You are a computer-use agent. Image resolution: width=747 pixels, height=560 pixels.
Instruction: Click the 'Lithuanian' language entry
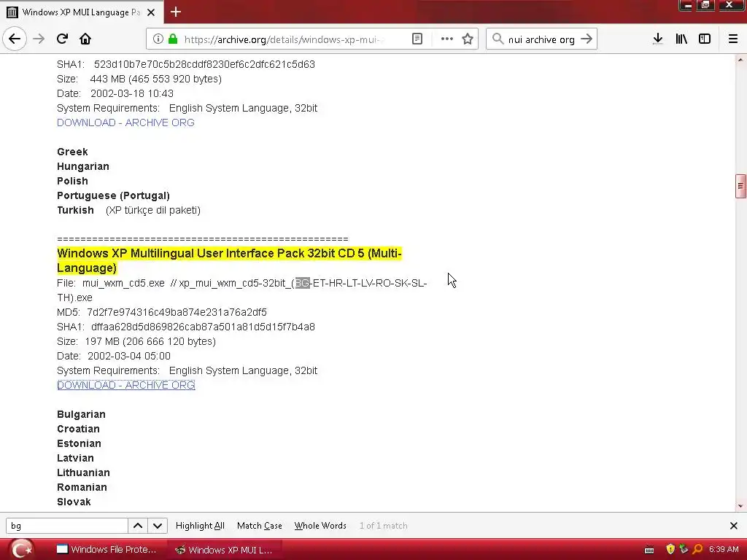click(x=84, y=472)
